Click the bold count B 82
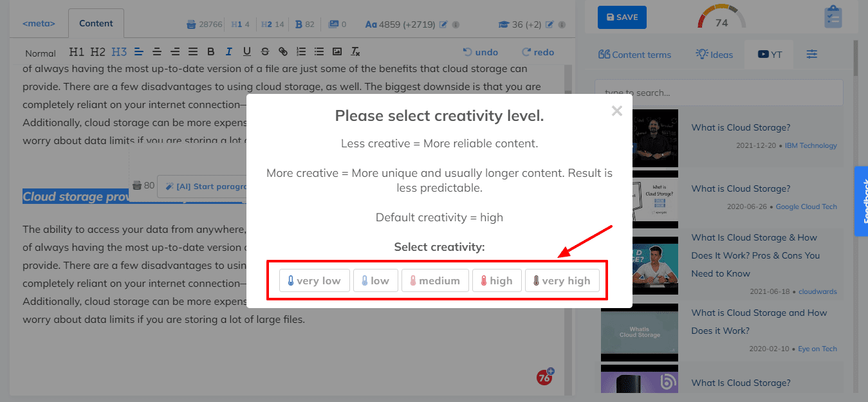 coord(304,24)
